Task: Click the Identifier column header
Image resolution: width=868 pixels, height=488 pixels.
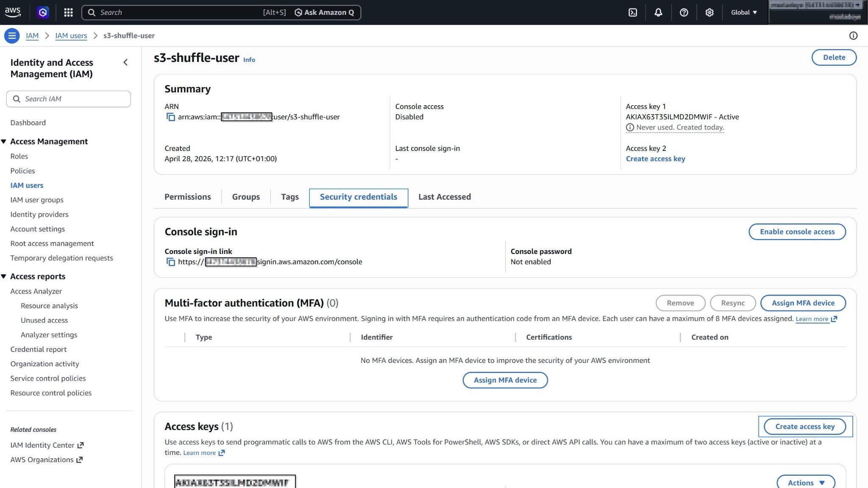Action: (377, 337)
